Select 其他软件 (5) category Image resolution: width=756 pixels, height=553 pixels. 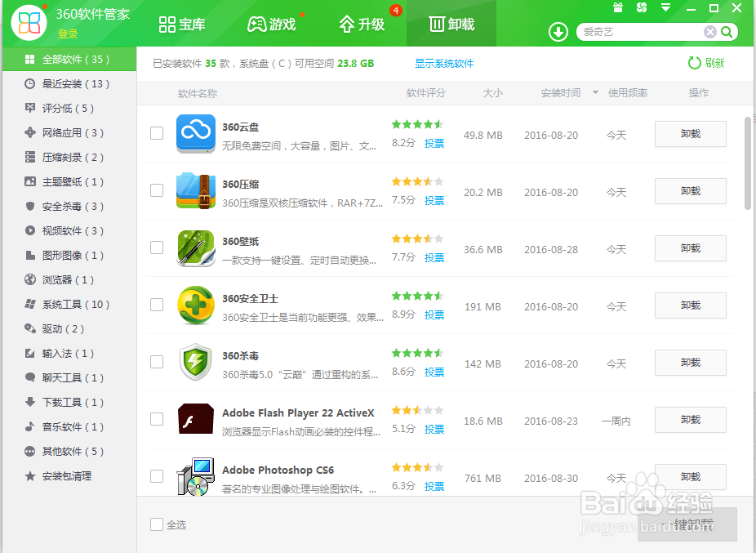[69, 452]
